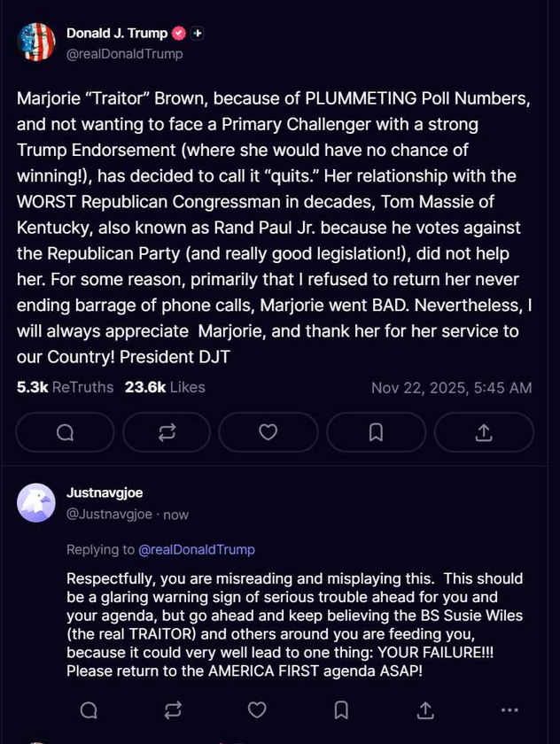Share the main Trump post
560x744 pixels.
coord(484,432)
